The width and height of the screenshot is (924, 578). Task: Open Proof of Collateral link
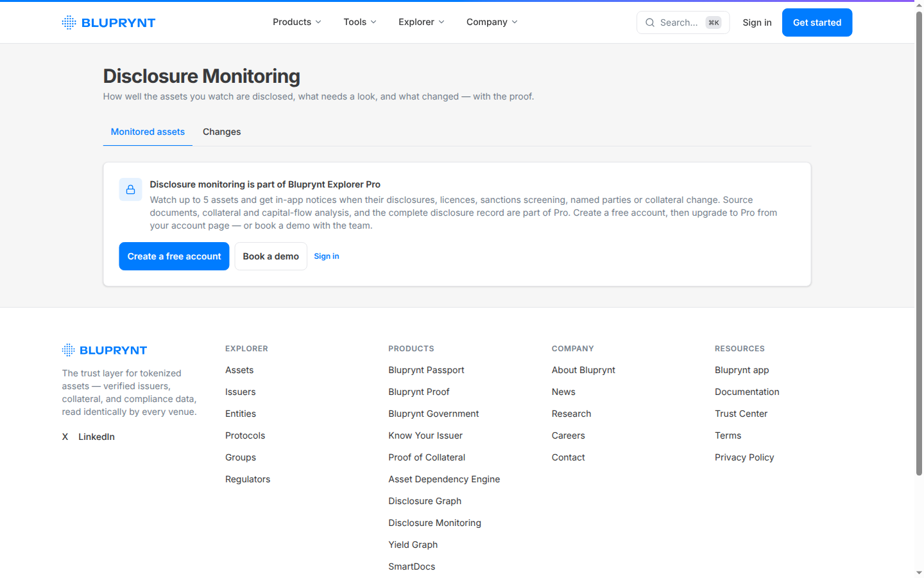tap(427, 457)
